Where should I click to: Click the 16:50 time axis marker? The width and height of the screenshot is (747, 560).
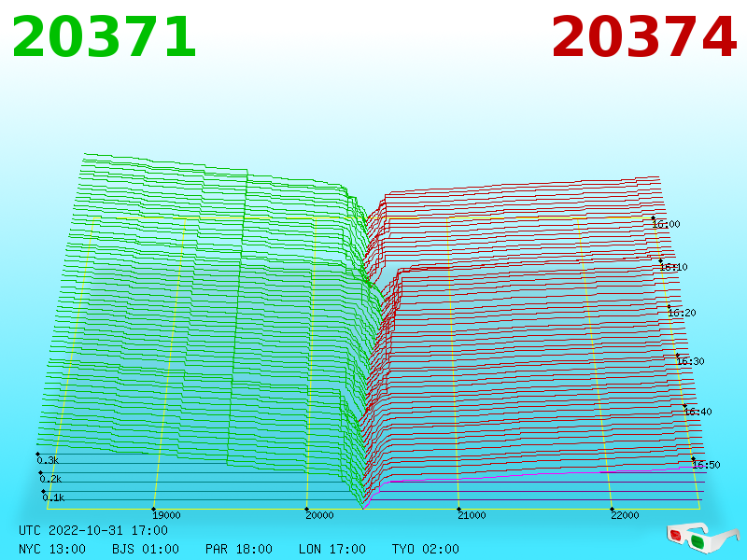click(706, 465)
